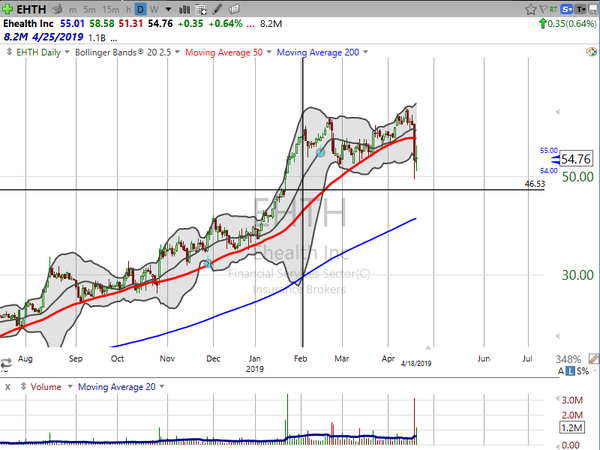This screenshot has width=600, height=450.
Task: Close the Volume pane with the x
Action: click(x=7, y=387)
